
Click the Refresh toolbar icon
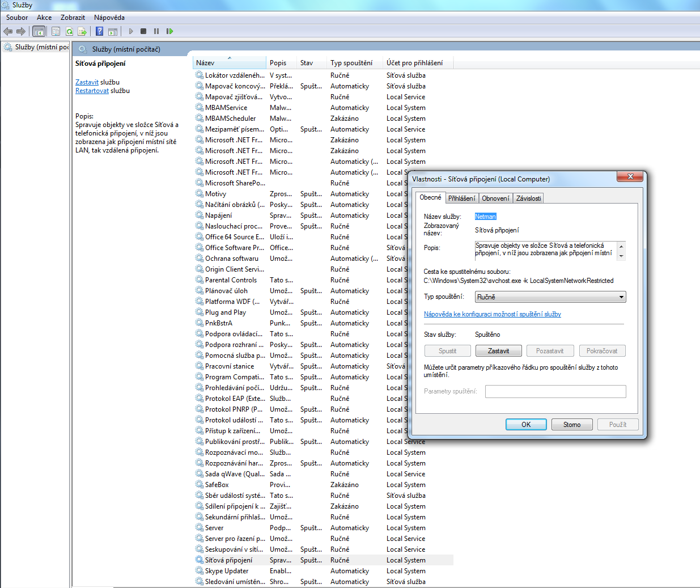69,31
